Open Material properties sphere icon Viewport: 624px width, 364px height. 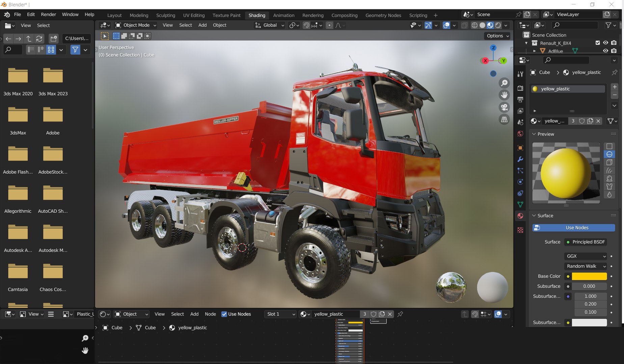coord(520,216)
